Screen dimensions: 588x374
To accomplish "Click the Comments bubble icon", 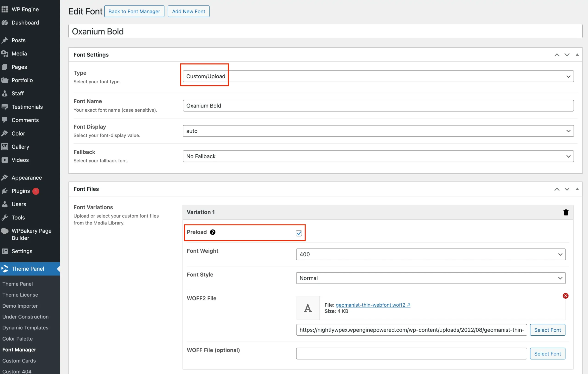I will 5,120.
